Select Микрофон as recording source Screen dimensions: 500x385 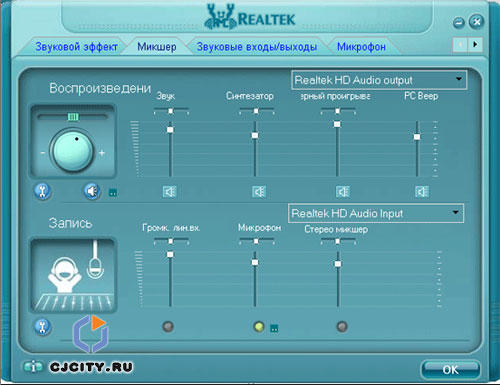click(259, 327)
